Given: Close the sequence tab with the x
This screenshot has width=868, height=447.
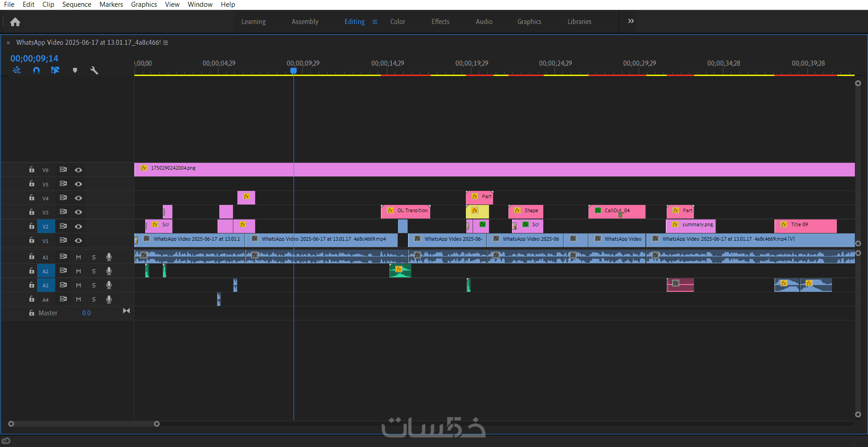Looking at the screenshot, I should [x=8, y=43].
